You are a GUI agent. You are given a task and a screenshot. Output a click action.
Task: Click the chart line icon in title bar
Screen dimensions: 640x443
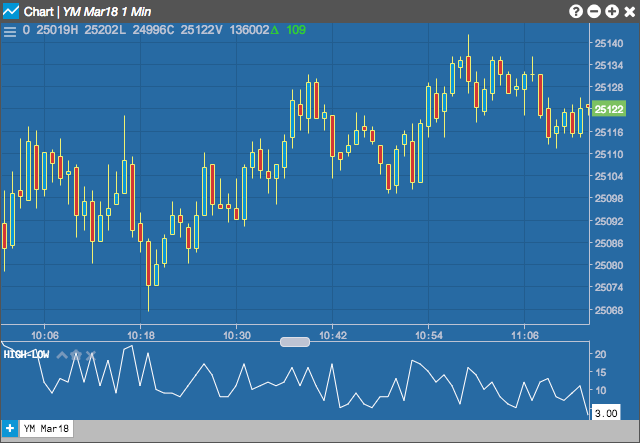pyautogui.click(x=11, y=11)
